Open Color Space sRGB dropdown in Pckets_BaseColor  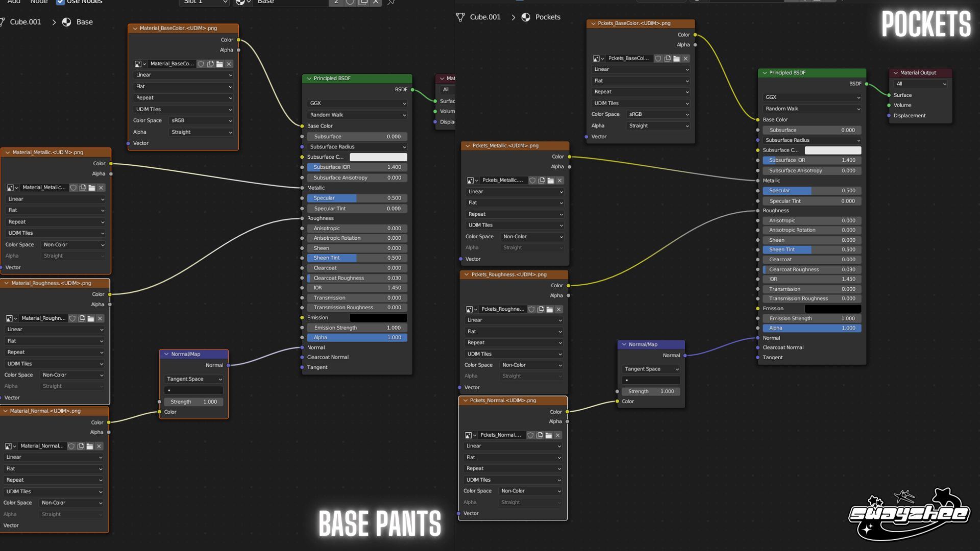658,114
